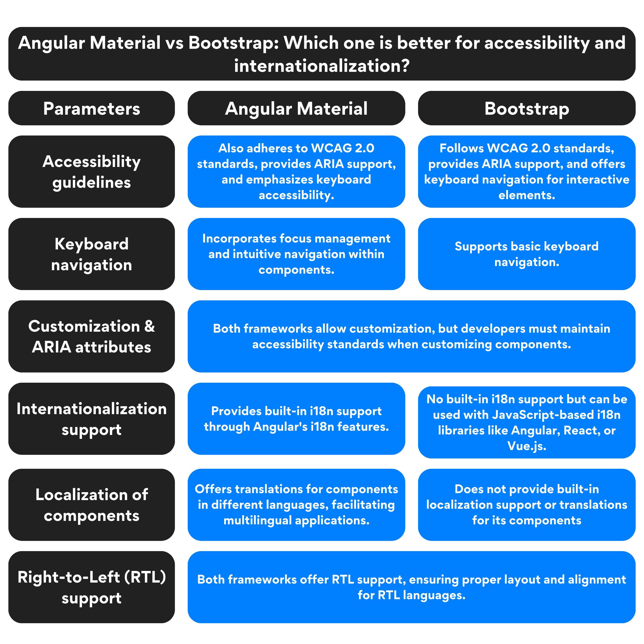Select the main title heading text
The image size is (644, 644).
pyautogui.click(x=322, y=37)
